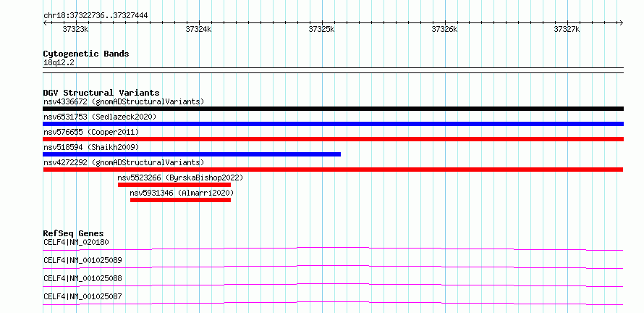Click the 37326k ruler tick label
The width and height of the screenshot is (644, 313).
click(x=444, y=29)
